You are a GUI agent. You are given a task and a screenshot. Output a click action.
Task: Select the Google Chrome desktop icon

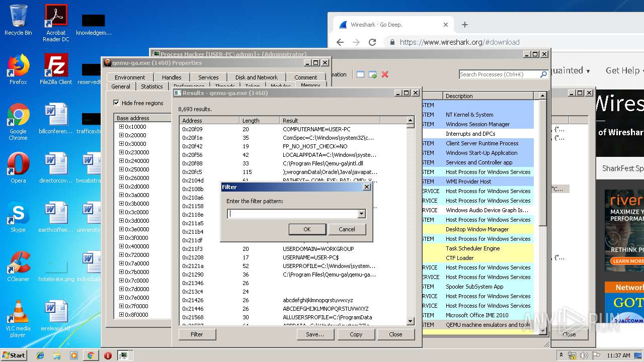click(18, 122)
